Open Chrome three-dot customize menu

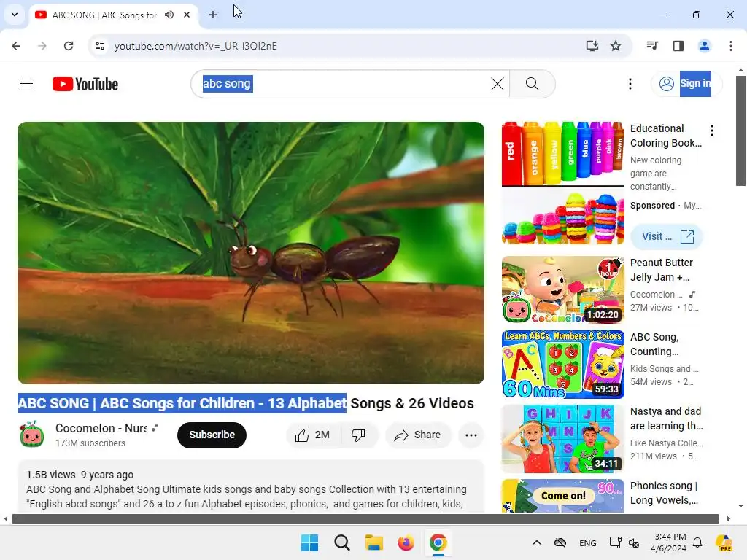tap(731, 46)
